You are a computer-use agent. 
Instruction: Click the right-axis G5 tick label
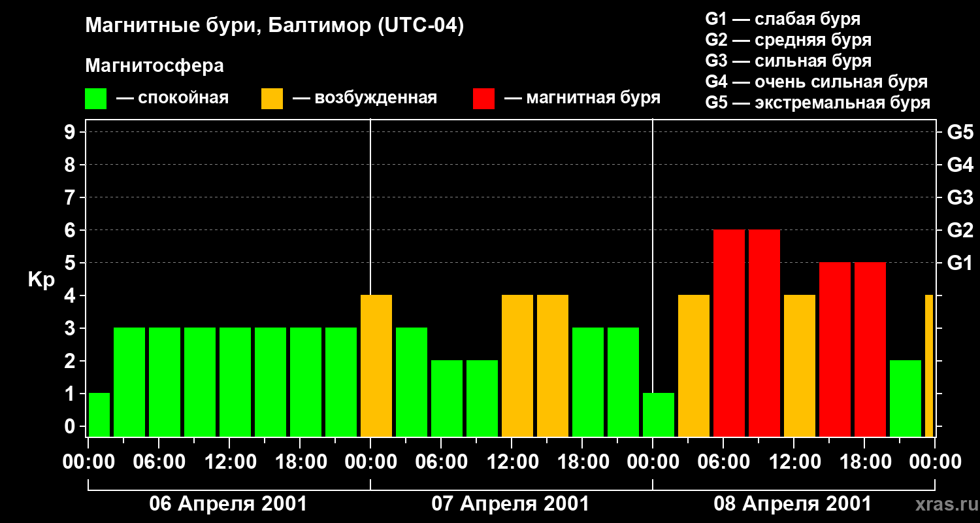click(x=960, y=132)
